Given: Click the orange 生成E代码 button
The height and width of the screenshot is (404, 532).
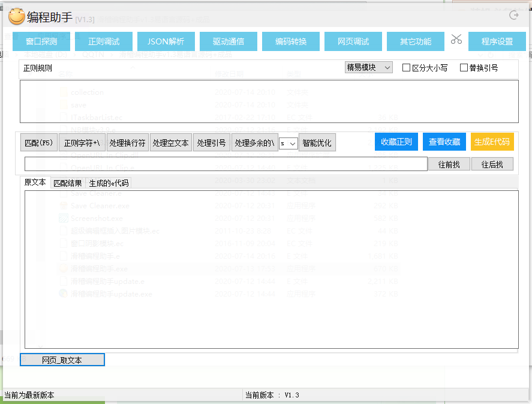Looking at the screenshot, I should coord(492,142).
